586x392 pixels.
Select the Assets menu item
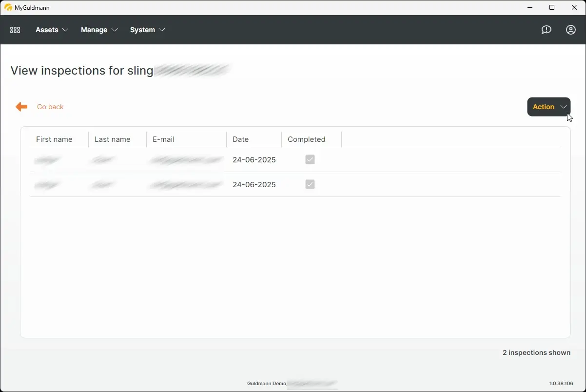coord(47,30)
